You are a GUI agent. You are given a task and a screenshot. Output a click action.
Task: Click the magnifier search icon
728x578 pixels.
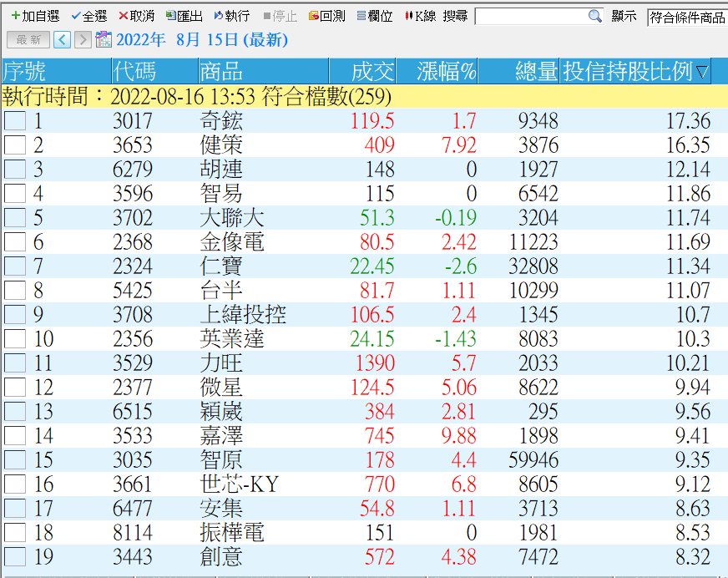pos(595,16)
